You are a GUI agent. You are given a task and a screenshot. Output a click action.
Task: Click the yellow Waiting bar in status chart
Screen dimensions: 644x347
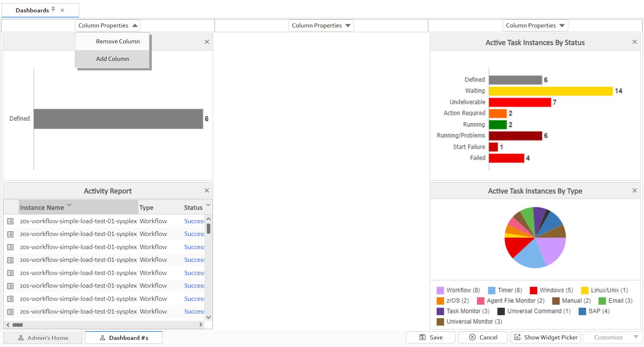[x=550, y=91]
